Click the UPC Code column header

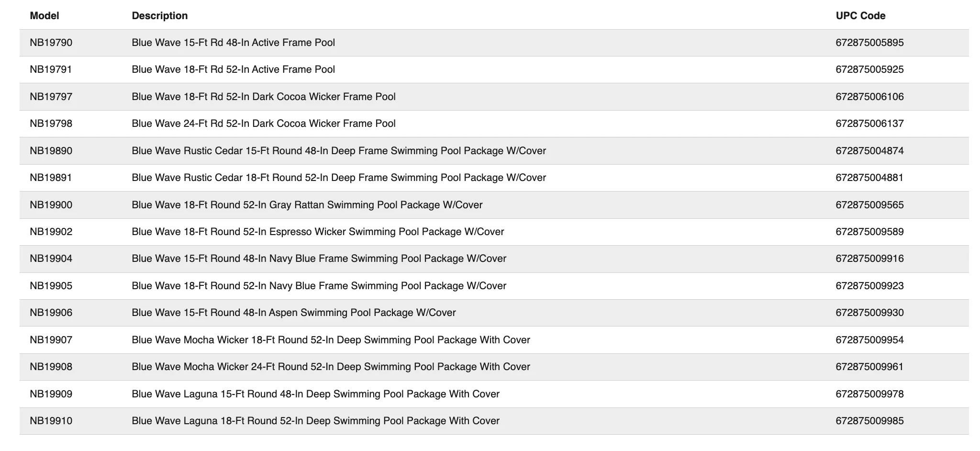coord(860,16)
